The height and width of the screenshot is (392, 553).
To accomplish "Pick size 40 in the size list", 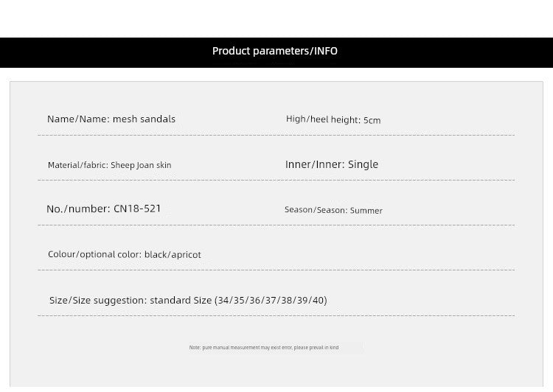I will point(318,301).
